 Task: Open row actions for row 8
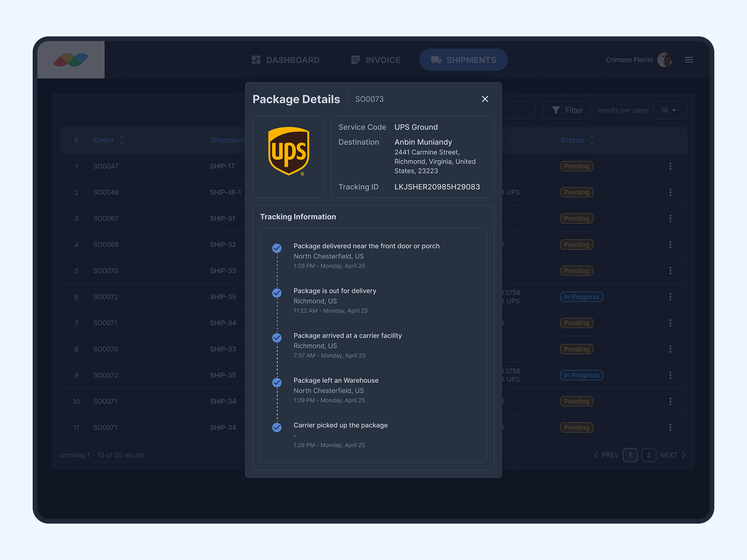pyautogui.click(x=670, y=349)
